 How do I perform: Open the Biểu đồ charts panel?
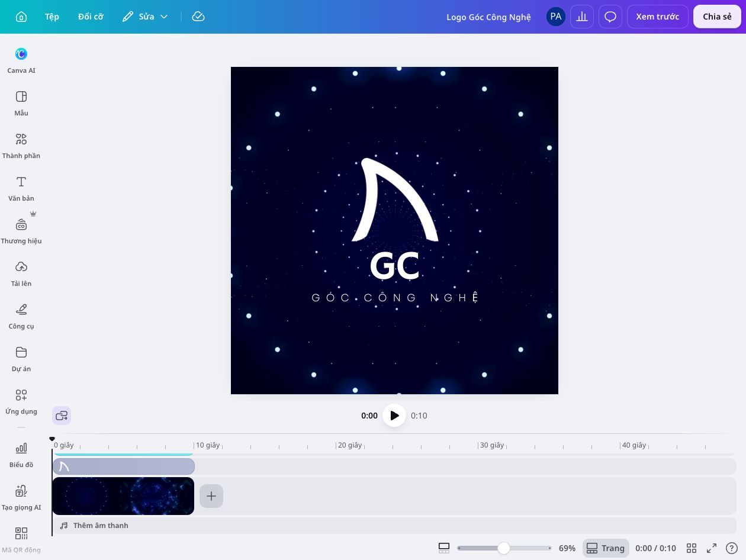coord(21,455)
